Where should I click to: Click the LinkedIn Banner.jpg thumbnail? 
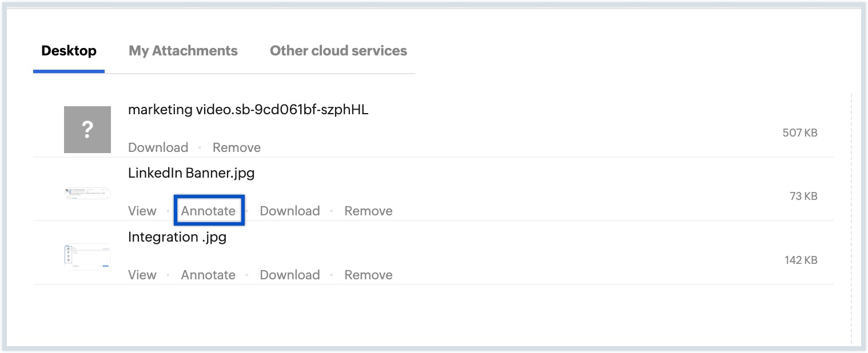pos(87,193)
